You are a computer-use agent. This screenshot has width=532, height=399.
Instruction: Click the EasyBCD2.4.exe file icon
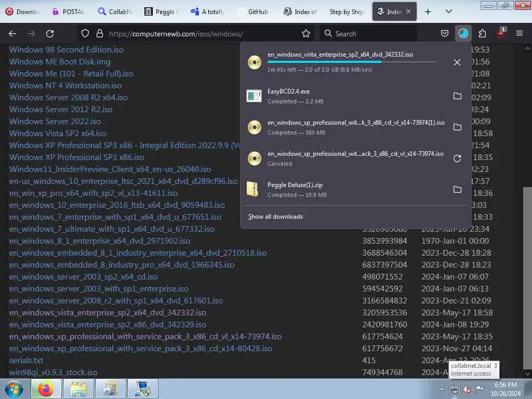254,96
